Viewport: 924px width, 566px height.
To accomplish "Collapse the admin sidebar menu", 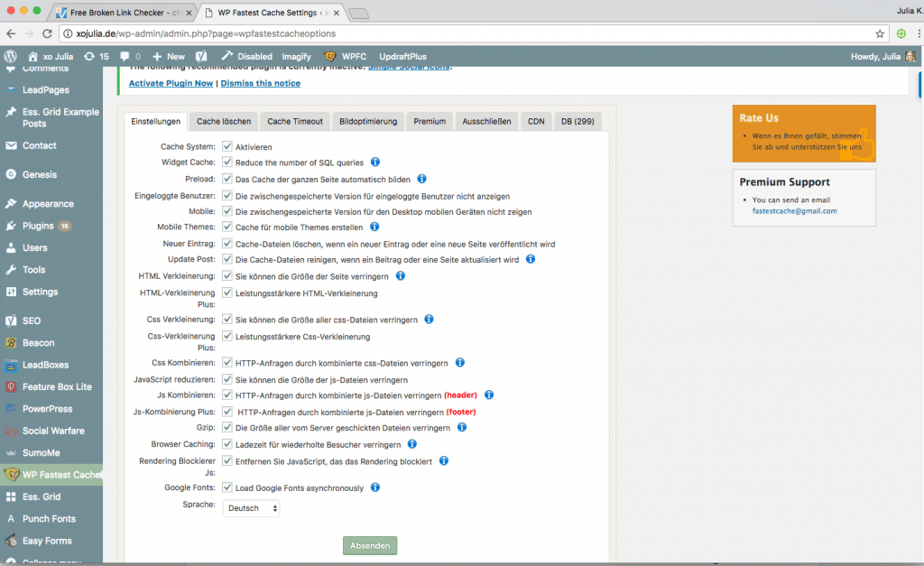I will 51,561.
